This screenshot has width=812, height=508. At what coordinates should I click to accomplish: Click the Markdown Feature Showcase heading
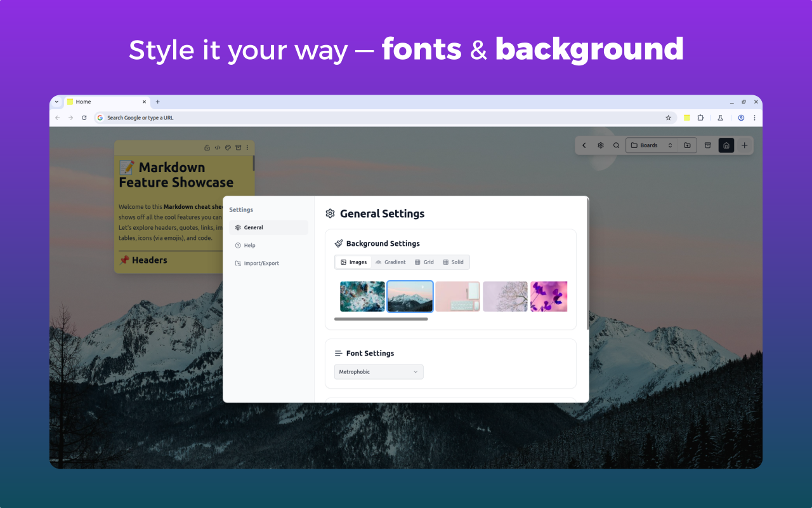176,175
